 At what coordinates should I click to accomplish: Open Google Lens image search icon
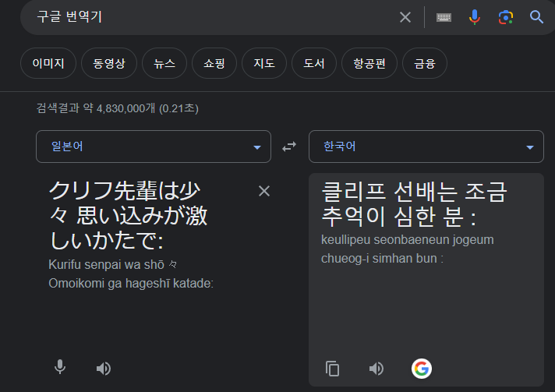click(x=506, y=17)
